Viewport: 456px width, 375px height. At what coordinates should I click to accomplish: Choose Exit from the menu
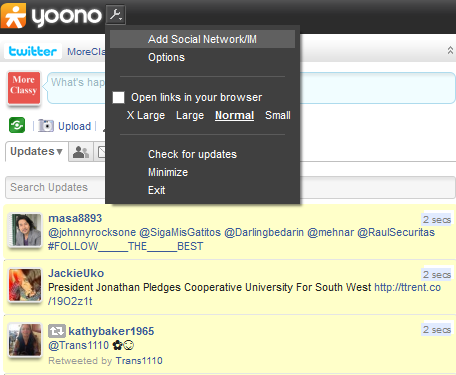156,190
